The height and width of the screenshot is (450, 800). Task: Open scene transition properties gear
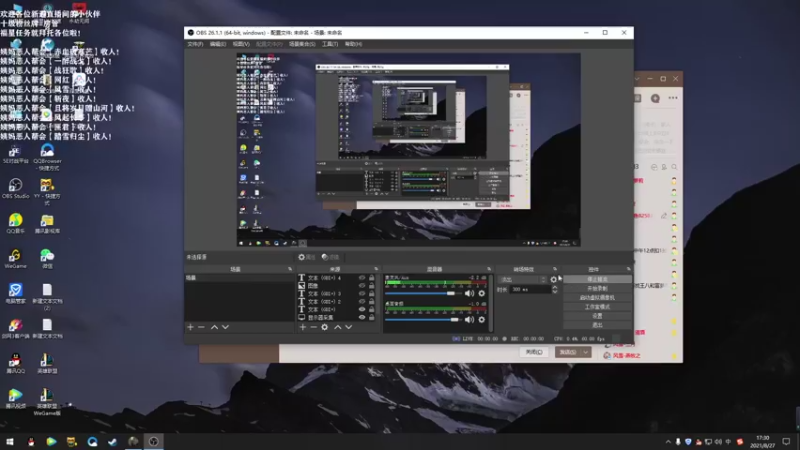coord(554,280)
